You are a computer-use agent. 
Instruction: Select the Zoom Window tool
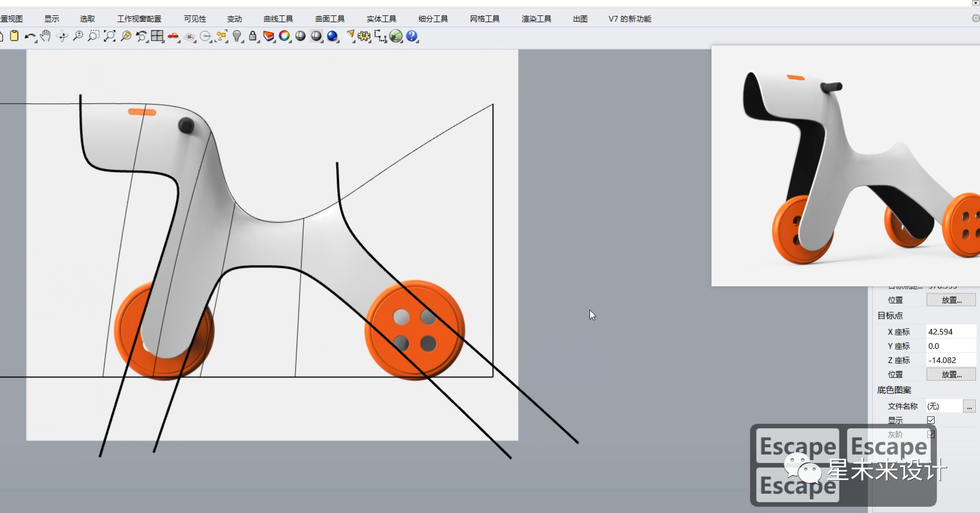[94, 36]
